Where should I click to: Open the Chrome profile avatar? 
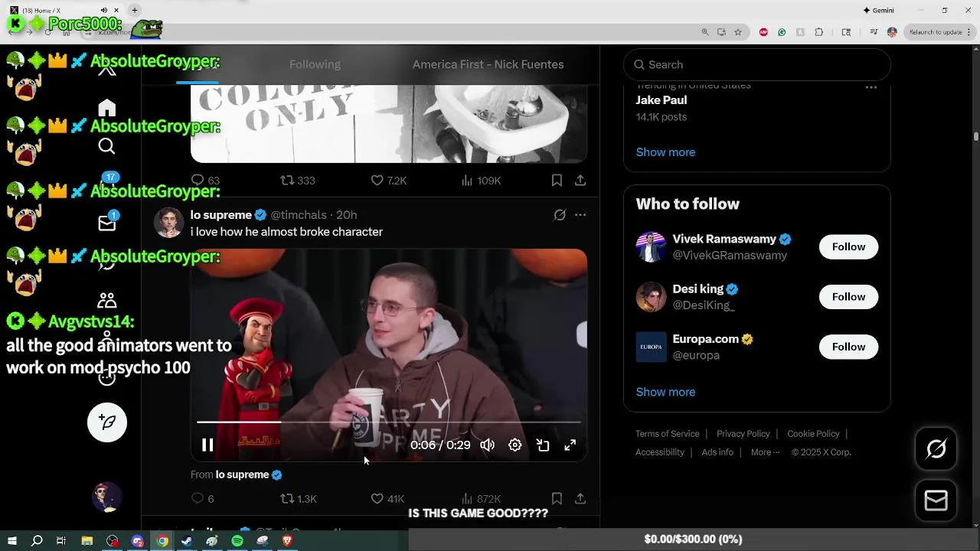point(892,32)
